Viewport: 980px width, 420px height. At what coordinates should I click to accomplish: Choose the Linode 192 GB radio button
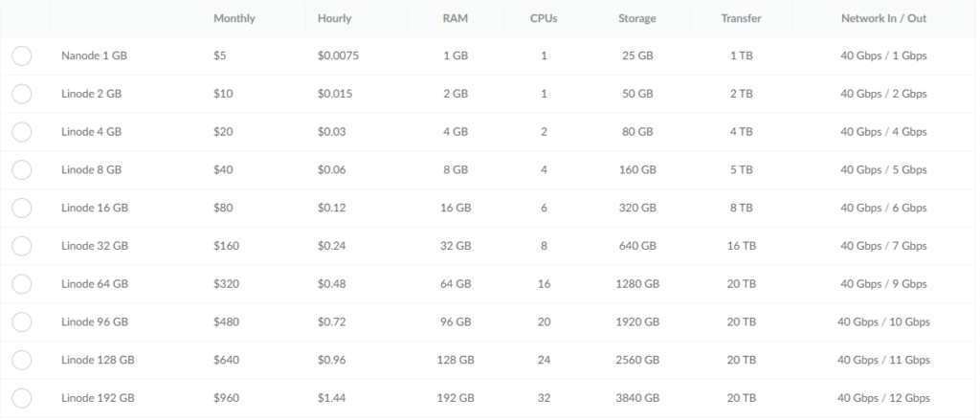[21, 398]
